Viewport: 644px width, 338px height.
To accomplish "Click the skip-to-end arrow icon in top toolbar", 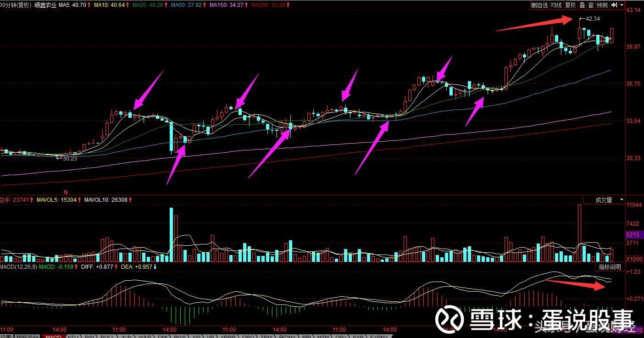I will click(x=613, y=5).
